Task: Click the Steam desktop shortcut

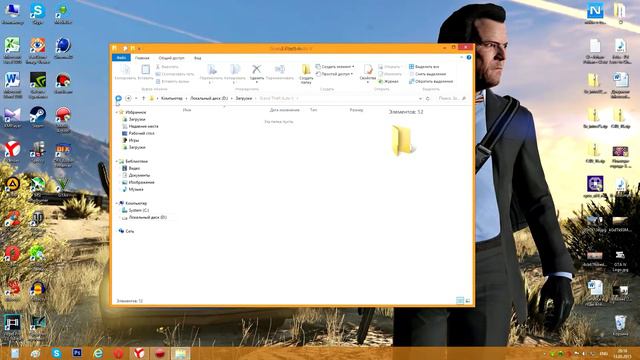Action: click(38, 118)
